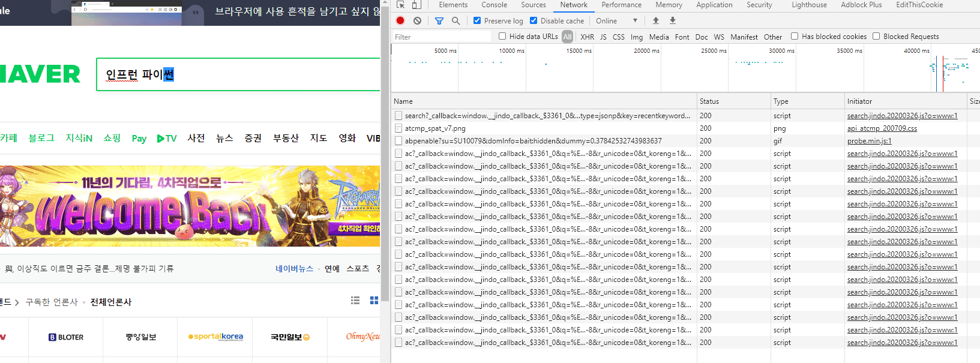Image resolution: width=980 pixels, height=363 pixels.
Task: Filter requests by Doc type
Action: click(702, 37)
